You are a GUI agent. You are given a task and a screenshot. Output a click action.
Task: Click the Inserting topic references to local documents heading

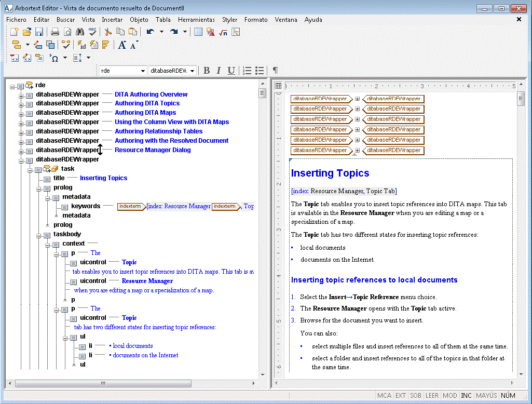374,280
